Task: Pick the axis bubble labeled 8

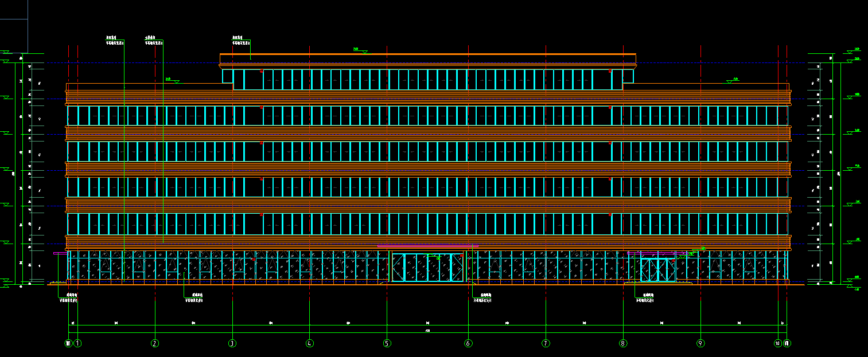Action: [x=623, y=344]
